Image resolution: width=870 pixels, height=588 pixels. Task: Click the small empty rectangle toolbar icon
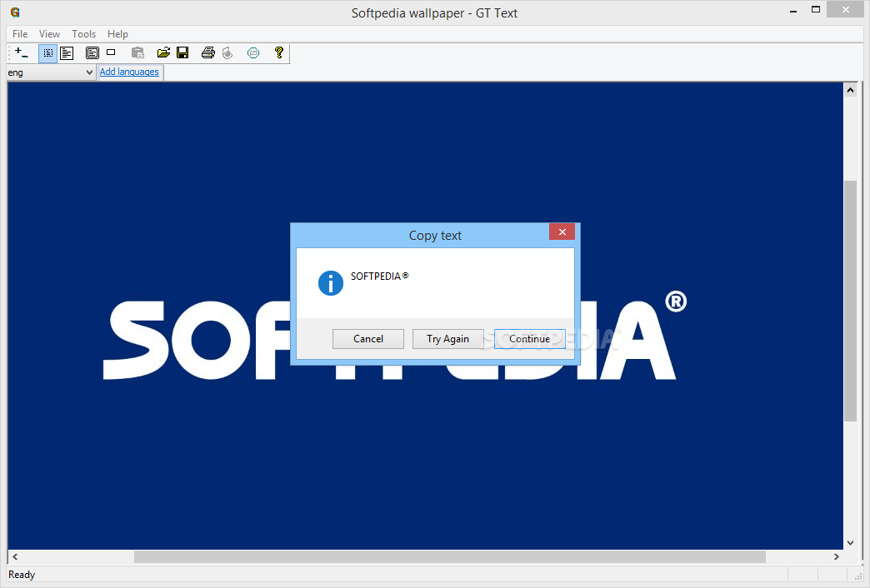(x=111, y=52)
